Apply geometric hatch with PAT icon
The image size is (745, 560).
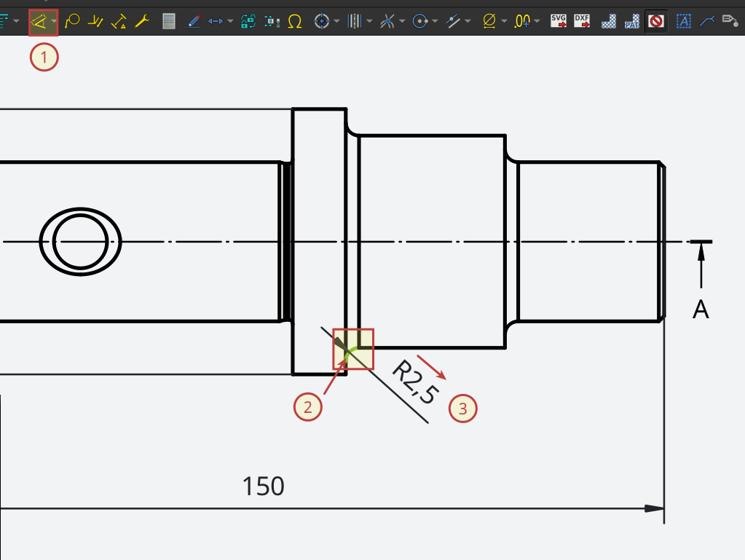tap(632, 22)
